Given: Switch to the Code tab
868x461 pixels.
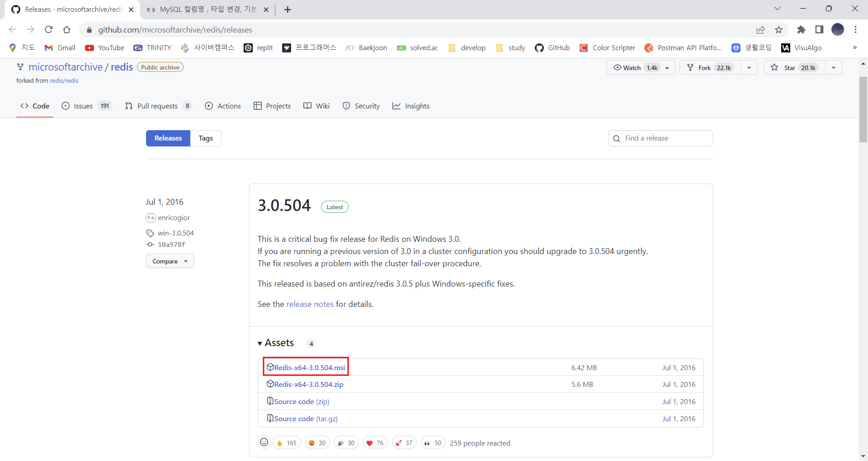Looking at the screenshot, I should click(35, 106).
